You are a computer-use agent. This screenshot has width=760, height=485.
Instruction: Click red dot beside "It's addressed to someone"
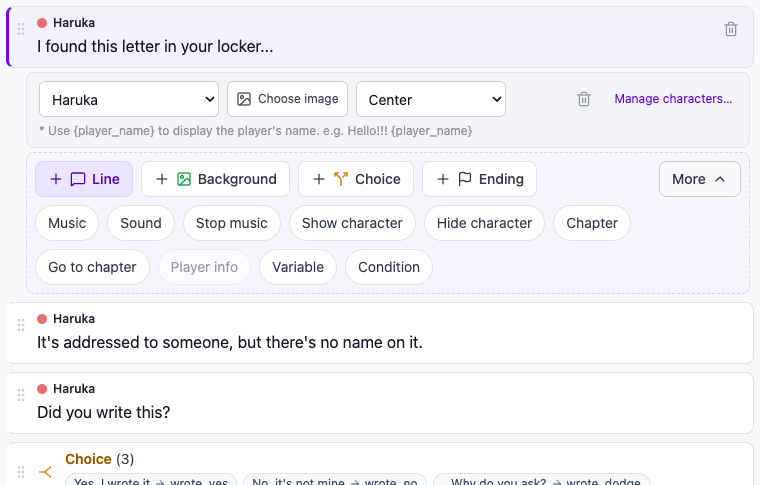[x=42, y=319]
